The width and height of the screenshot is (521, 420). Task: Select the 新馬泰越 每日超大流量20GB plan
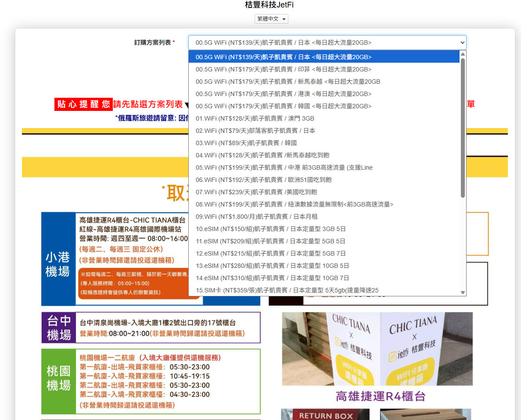[287, 82]
